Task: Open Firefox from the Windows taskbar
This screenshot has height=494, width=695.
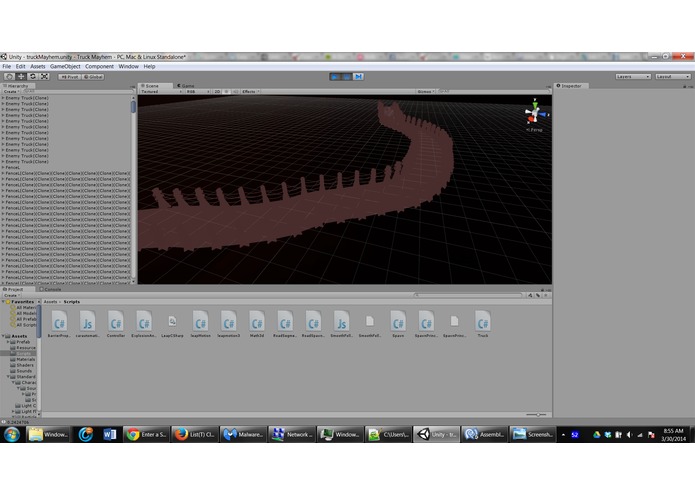Action: point(194,435)
